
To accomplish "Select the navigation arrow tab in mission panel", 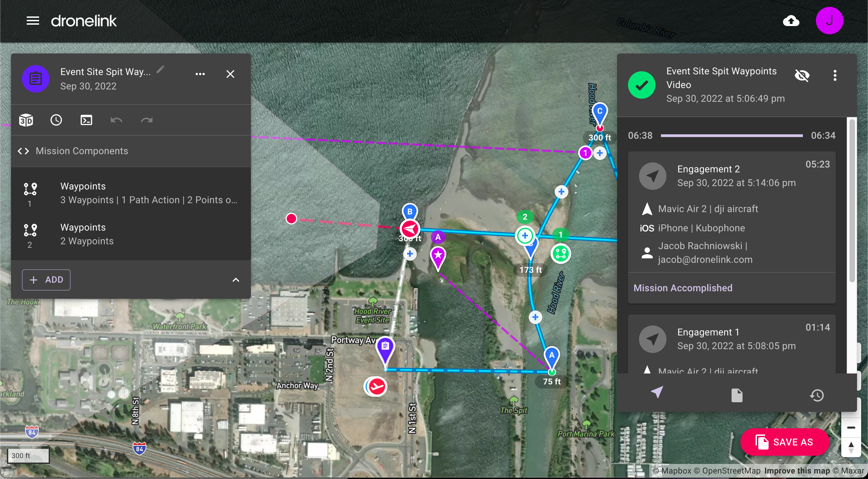I will [657, 392].
